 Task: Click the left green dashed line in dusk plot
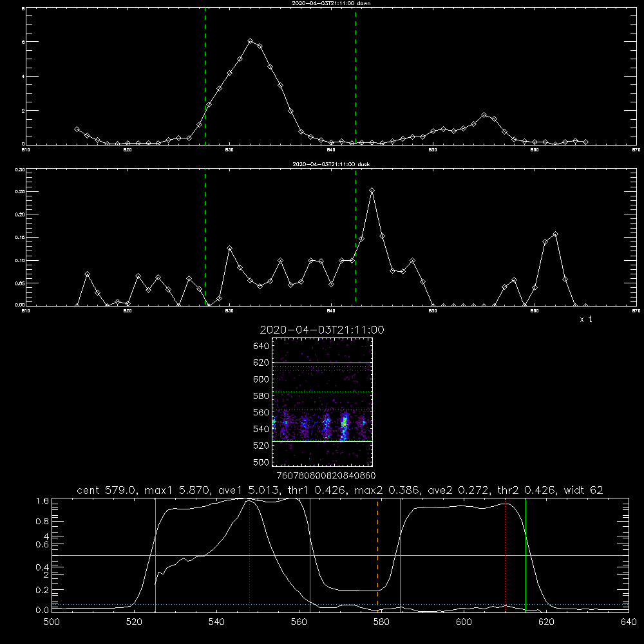205,237
